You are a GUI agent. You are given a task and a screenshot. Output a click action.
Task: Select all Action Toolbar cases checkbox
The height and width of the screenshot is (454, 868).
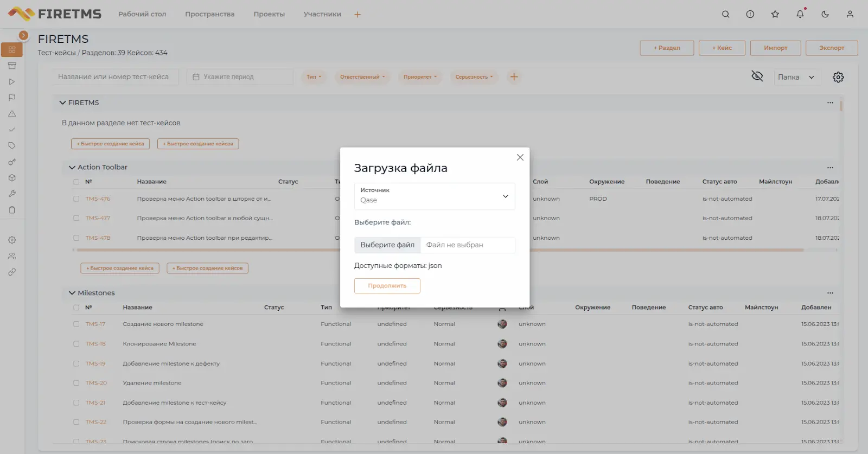(x=76, y=182)
